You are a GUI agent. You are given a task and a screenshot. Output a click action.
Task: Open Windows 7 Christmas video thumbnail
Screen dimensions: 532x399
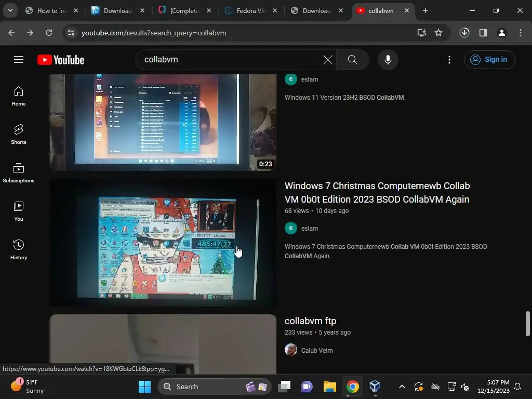tap(163, 243)
